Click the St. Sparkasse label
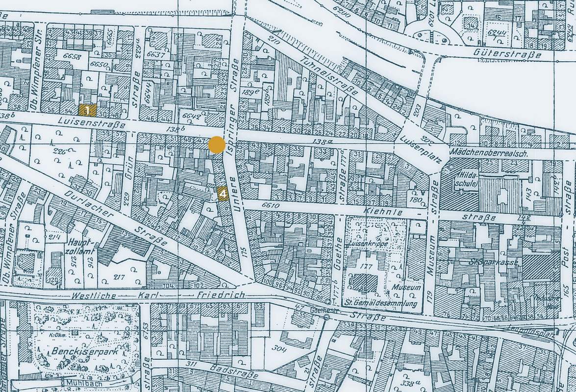 [x=492, y=263]
